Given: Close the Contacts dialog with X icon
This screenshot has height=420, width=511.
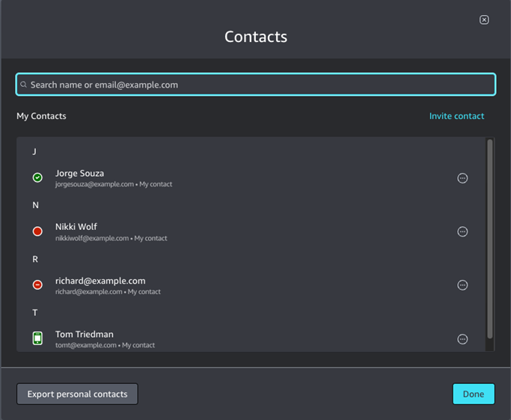Looking at the screenshot, I should [x=484, y=19].
